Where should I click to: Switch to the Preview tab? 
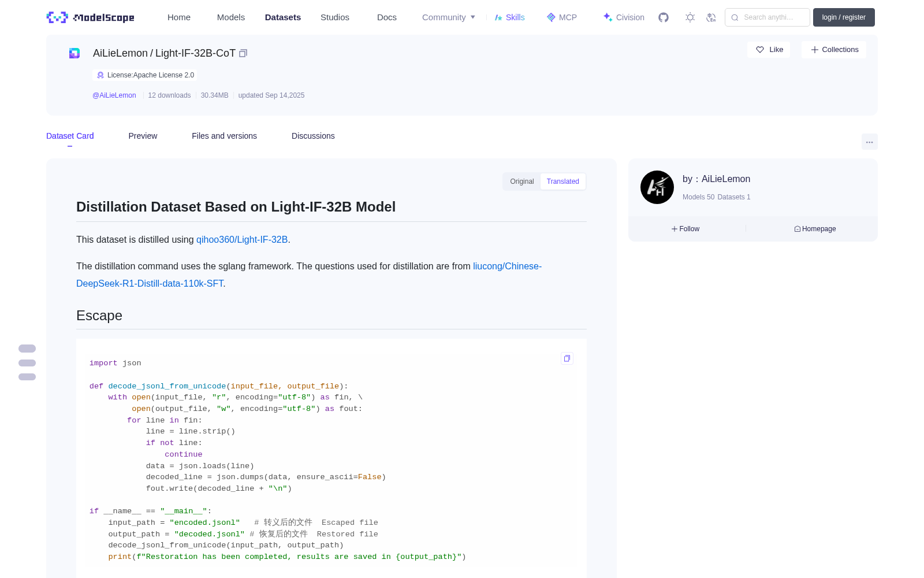coord(143,136)
